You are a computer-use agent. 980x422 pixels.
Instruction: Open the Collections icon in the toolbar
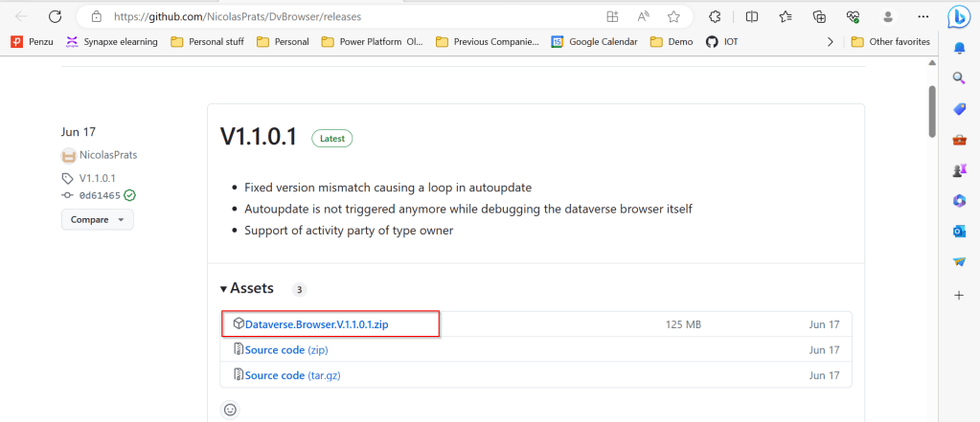(x=819, y=16)
